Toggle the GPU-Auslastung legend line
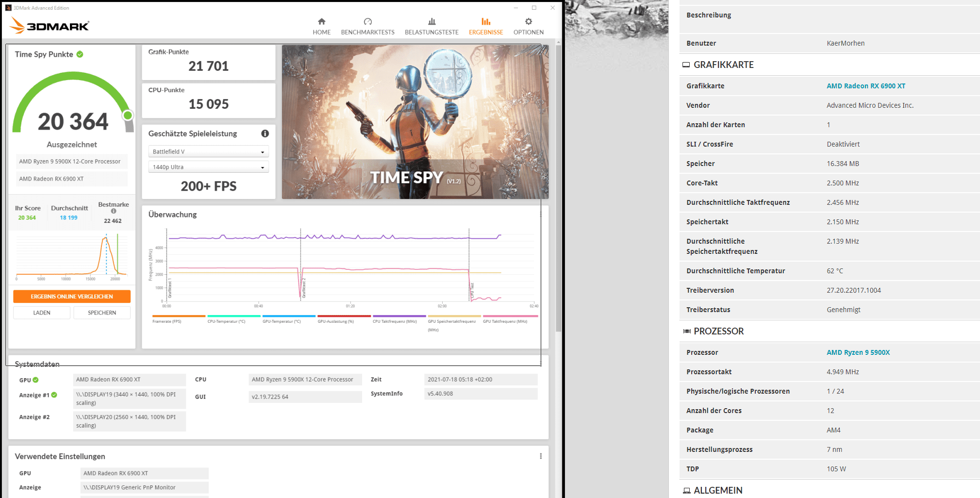The image size is (980, 498). pyautogui.click(x=344, y=319)
